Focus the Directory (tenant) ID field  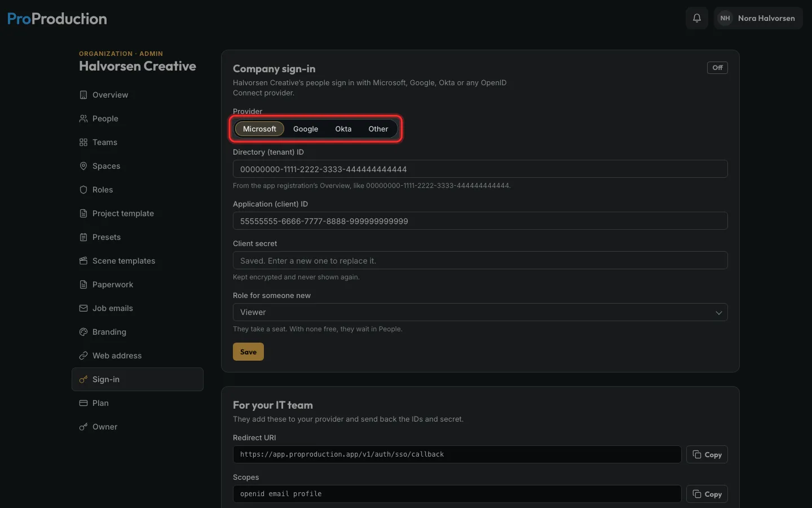[x=480, y=169]
